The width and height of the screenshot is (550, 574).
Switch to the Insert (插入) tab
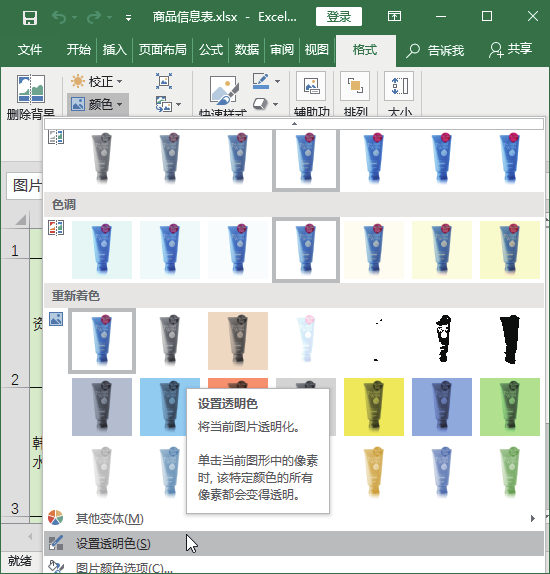tap(114, 49)
